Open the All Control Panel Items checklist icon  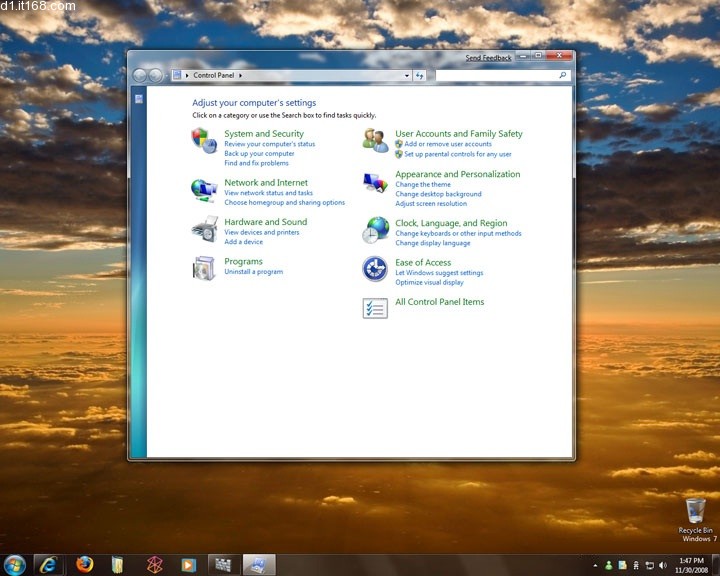[375, 308]
